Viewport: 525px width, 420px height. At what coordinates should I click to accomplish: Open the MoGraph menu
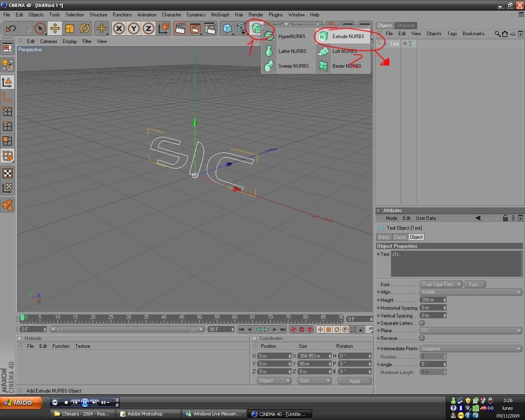click(220, 14)
